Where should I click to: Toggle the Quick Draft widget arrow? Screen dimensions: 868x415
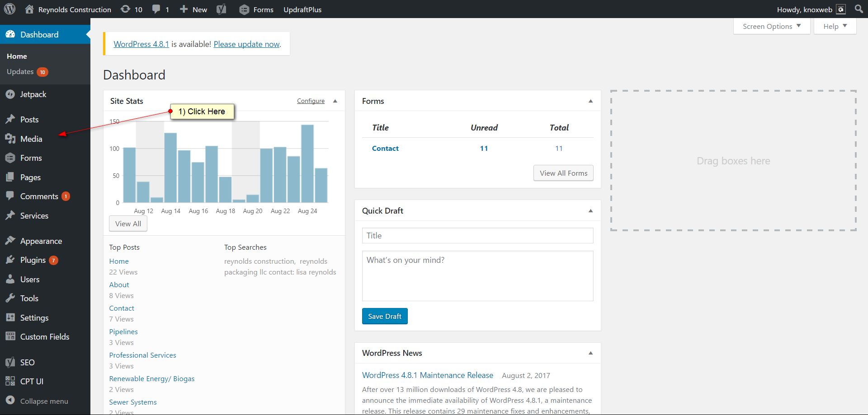[x=590, y=211]
